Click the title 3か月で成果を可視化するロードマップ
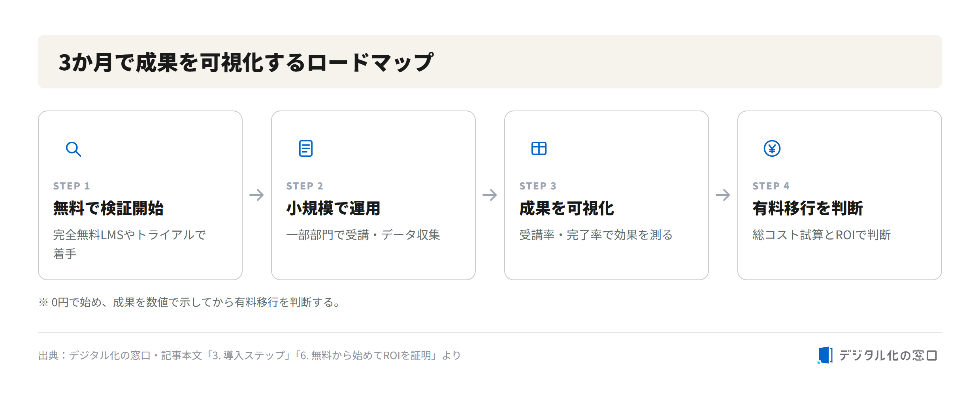 [246, 62]
